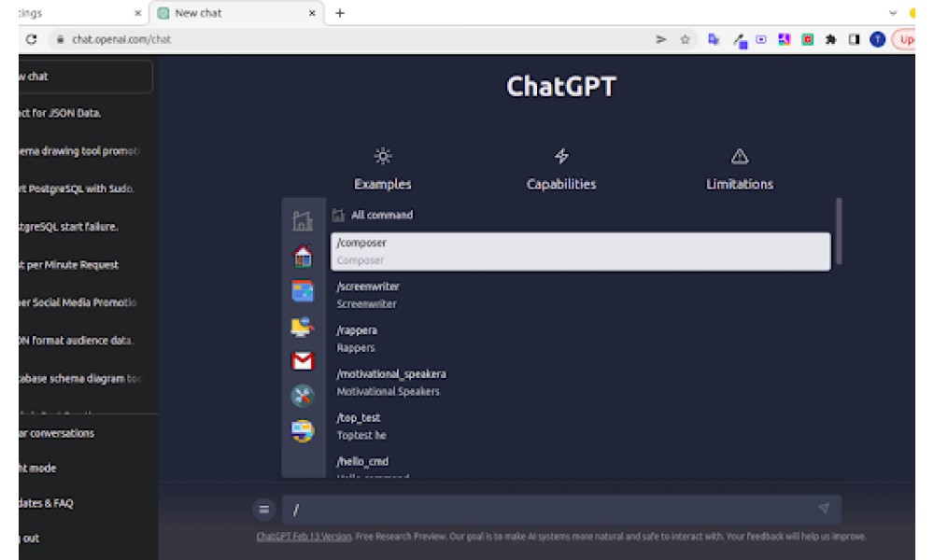Focus the chat message input field
The width and height of the screenshot is (934, 560).
(561, 510)
